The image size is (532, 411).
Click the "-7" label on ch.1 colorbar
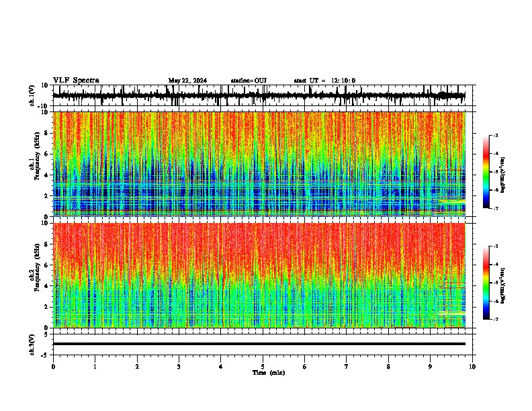point(496,208)
